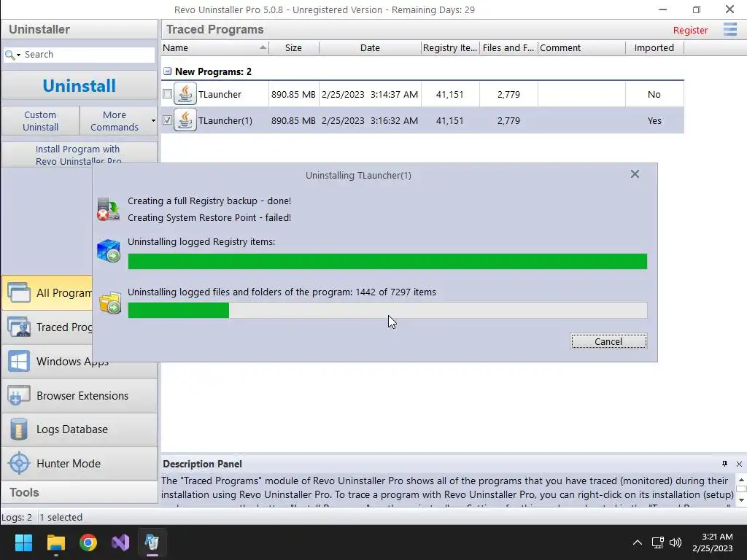Expand the Uninstaller section header

coord(79,29)
